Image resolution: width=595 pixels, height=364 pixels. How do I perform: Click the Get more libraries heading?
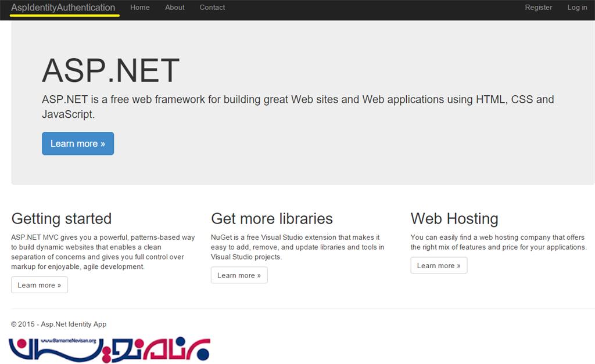tap(272, 219)
